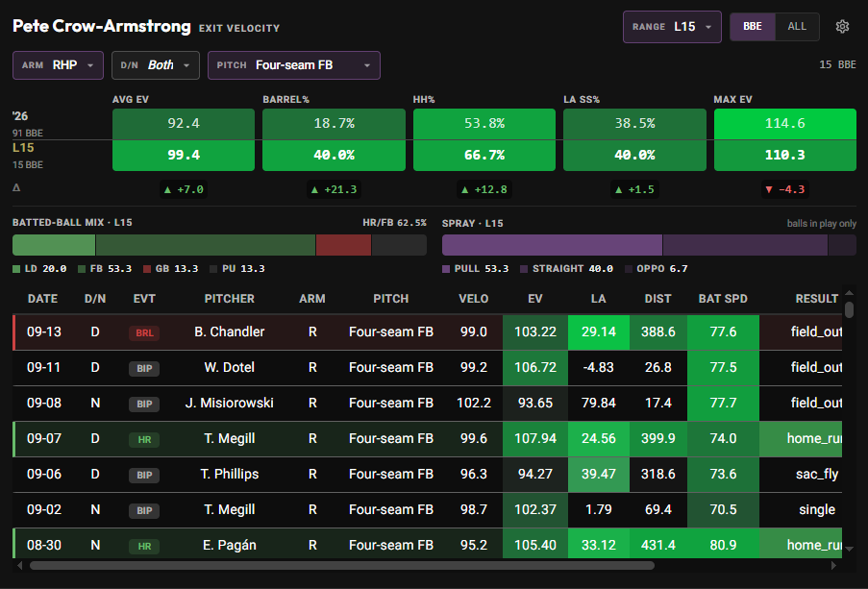The width and height of the screenshot is (868, 589).
Task: Click pitcher name E. Pagán
Action: coord(229,545)
